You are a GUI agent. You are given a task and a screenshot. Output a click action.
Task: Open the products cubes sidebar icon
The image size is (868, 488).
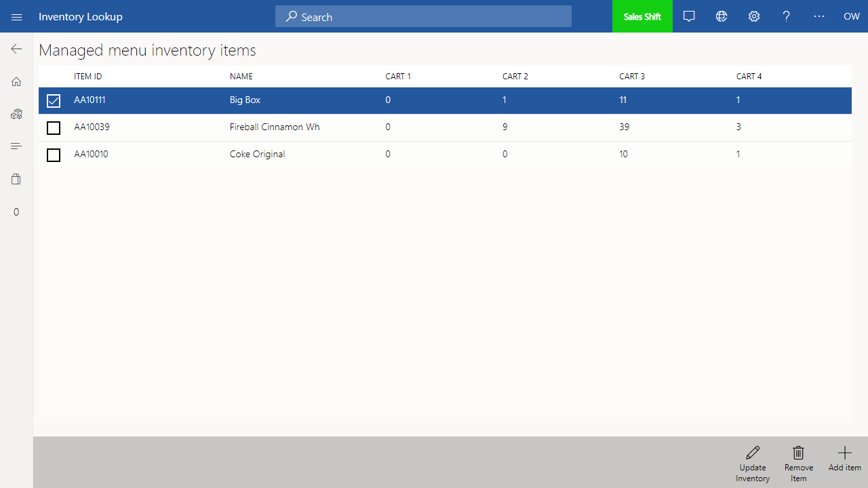click(x=16, y=114)
